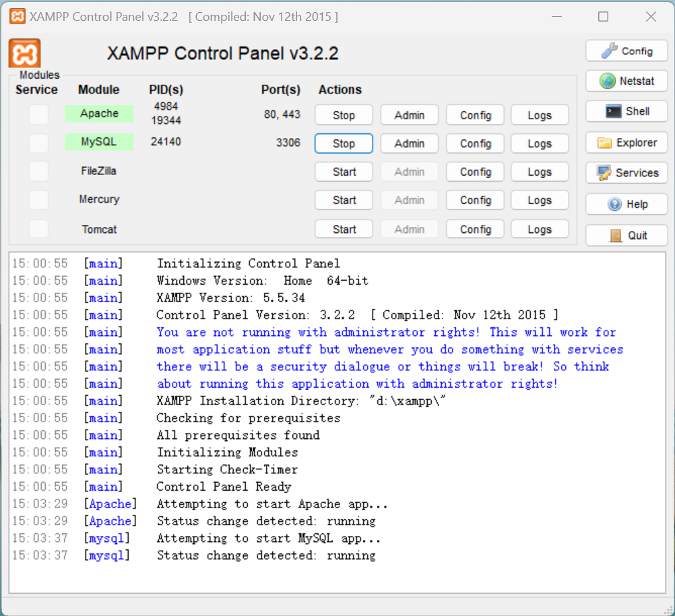Viewport: 675px width, 616px height.
Task: Click the window resize grip in corner
Action: pos(668,609)
